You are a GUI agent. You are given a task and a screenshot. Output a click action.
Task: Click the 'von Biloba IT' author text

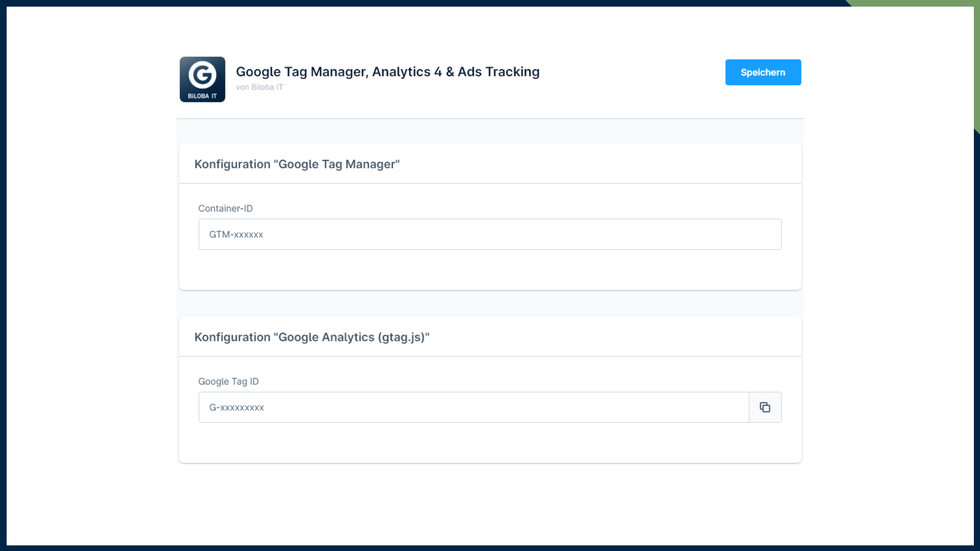point(259,87)
